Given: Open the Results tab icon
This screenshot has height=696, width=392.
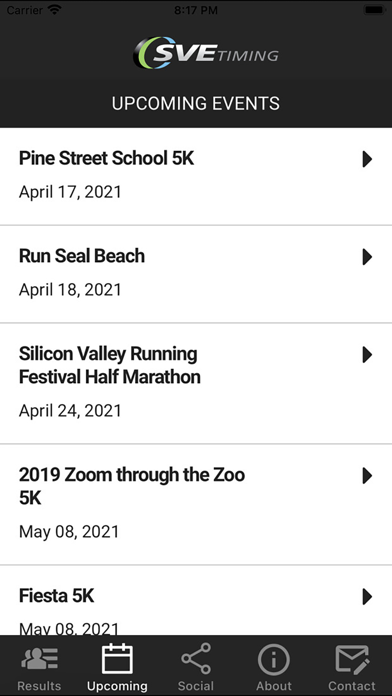Looking at the screenshot, I should (x=39, y=659).
